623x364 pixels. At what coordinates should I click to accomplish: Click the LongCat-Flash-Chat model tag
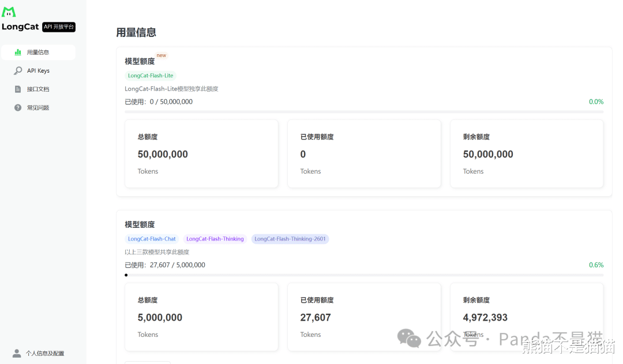[x=152, y=239]
